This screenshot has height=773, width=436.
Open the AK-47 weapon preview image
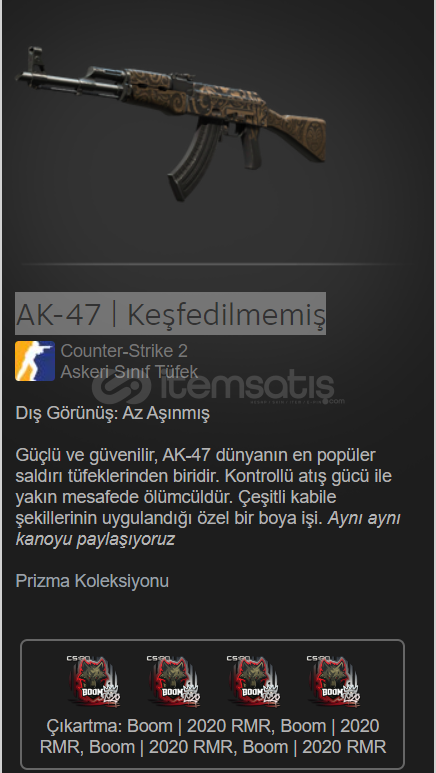point(171,123)
